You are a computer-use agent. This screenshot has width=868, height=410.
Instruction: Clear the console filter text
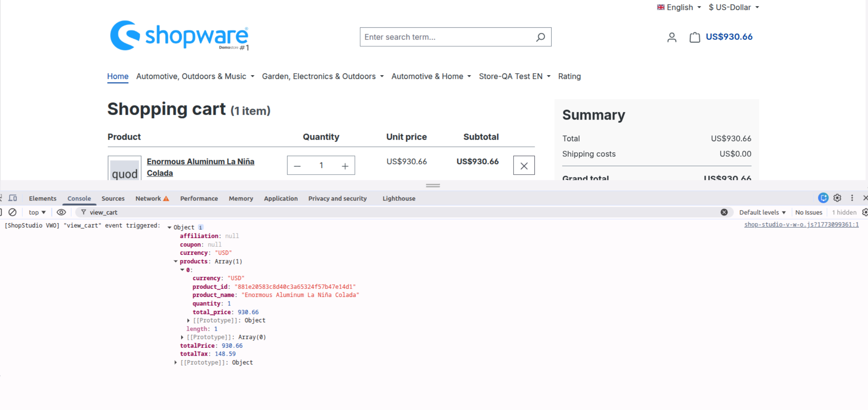click(x=724, y=212)
